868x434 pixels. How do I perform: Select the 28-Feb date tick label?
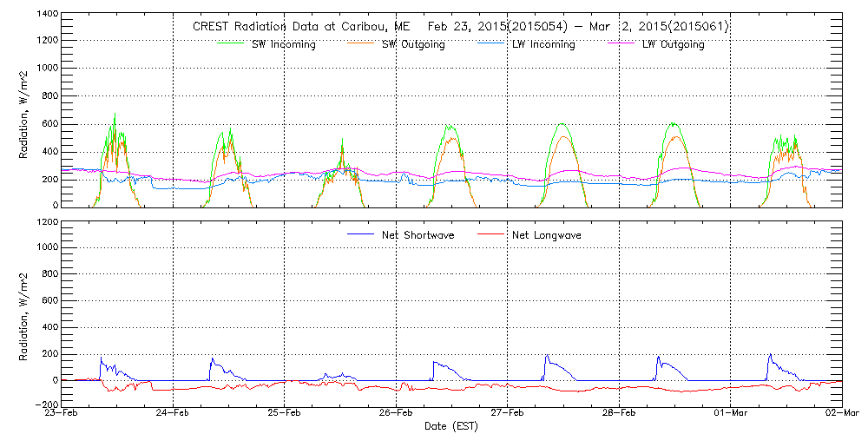(619, 414)
